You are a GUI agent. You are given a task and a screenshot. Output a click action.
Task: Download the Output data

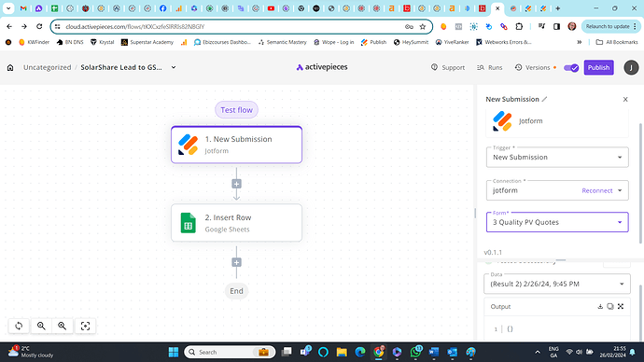[x=600, y=307]
